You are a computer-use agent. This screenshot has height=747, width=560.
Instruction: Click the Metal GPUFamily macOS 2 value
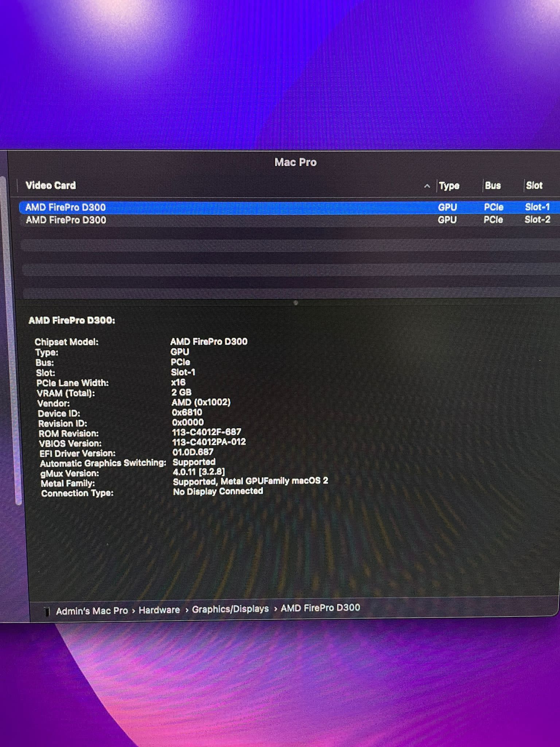tap(250, 481)
